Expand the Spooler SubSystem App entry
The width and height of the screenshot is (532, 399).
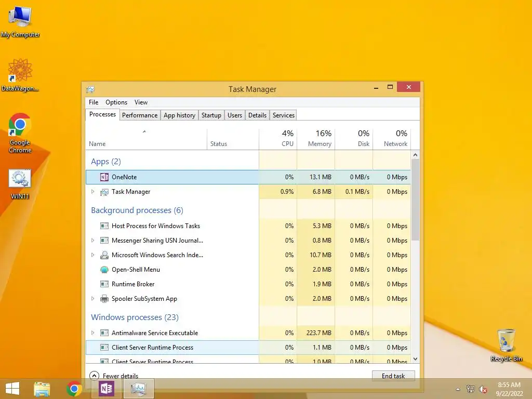92,299
